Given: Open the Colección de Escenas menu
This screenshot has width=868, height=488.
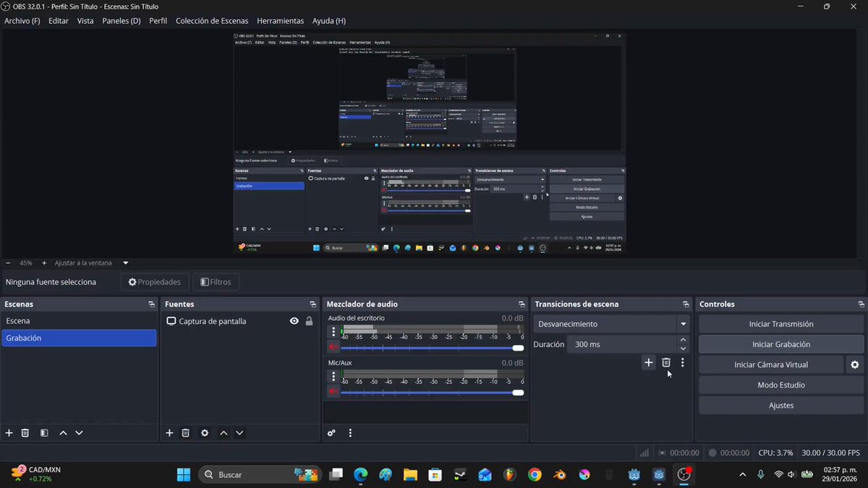Looking at the screenshot, I should click(212, 21).
